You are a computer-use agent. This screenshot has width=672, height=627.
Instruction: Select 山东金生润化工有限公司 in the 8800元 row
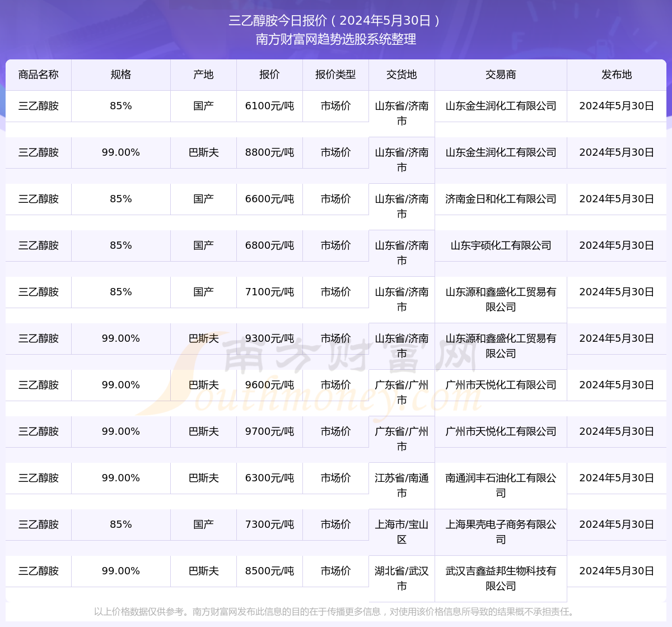[501, 152]
